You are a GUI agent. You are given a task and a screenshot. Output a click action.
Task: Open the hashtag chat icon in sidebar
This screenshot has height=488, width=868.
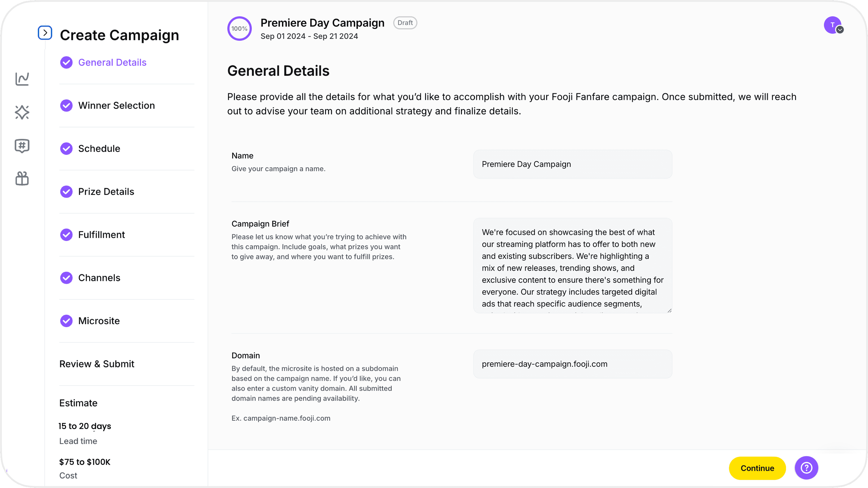[x=22, y=146]
